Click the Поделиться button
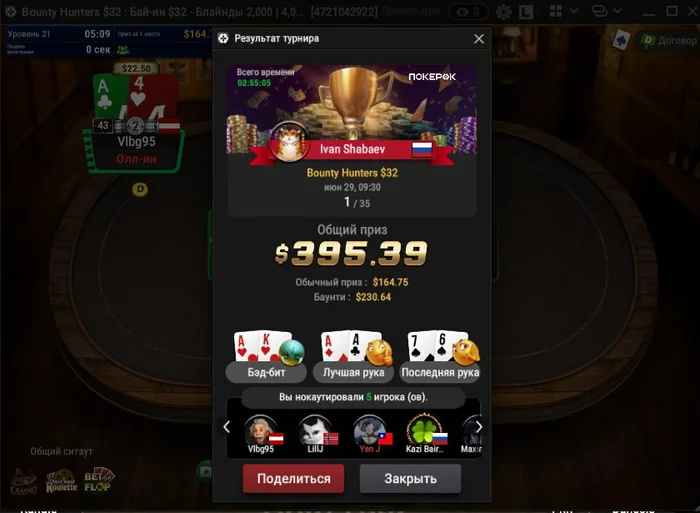Image resolution: width=700 pixels, height=513 pixels. coord(293,479)
